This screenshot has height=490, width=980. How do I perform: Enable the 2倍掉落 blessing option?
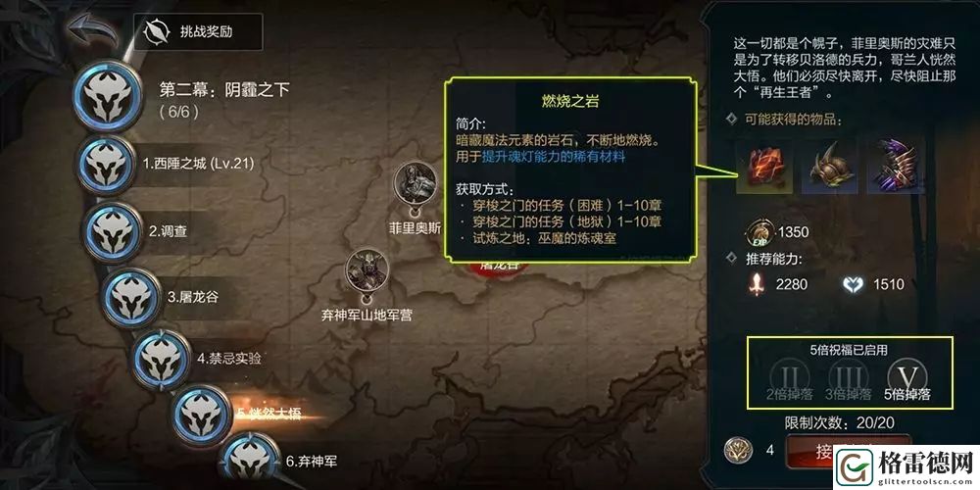pos(790,379)
